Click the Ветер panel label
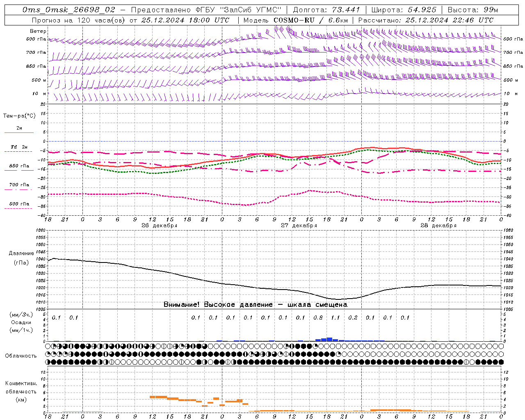 pyautogui.click(x=38, y=31)
